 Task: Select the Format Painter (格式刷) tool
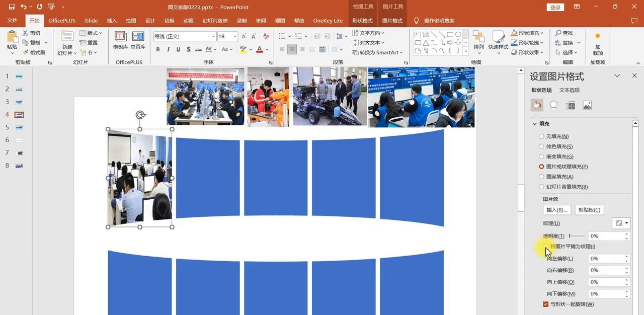click(x=34, y=52)
